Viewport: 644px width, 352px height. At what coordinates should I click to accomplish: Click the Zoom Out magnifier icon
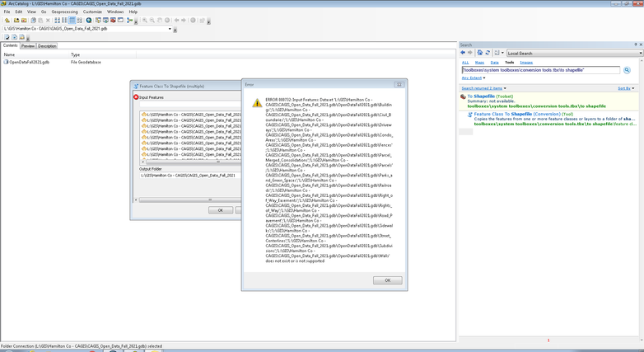click(x=152, y=20)
